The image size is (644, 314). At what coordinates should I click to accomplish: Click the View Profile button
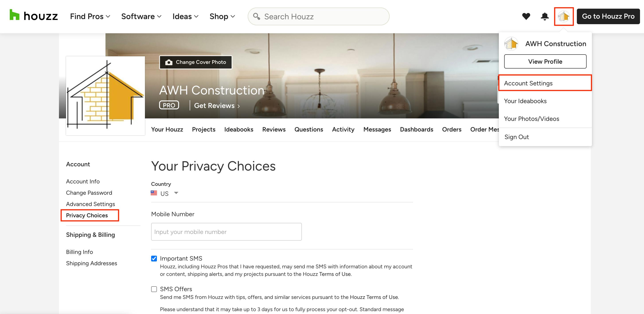click(x=545, y=61)
